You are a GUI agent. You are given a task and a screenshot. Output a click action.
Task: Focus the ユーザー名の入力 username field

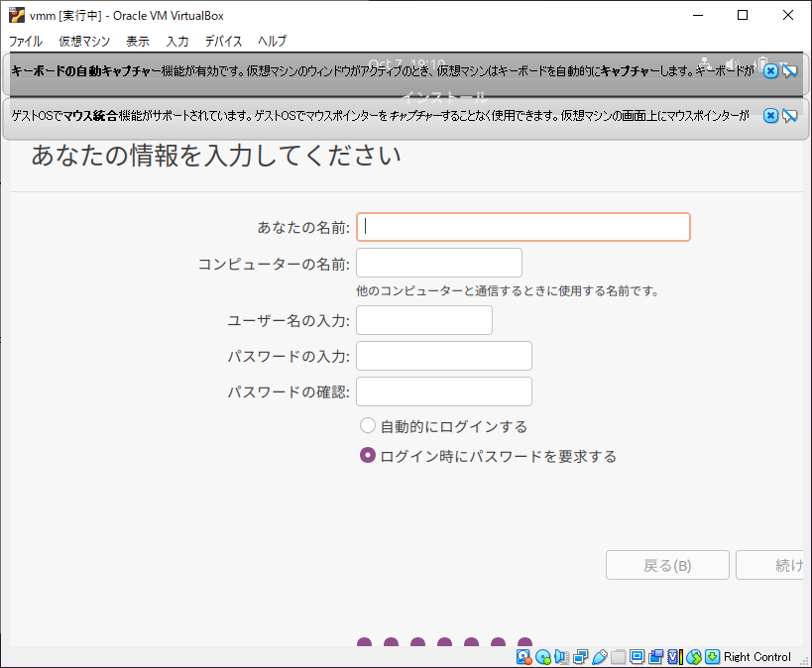point(424,320)
